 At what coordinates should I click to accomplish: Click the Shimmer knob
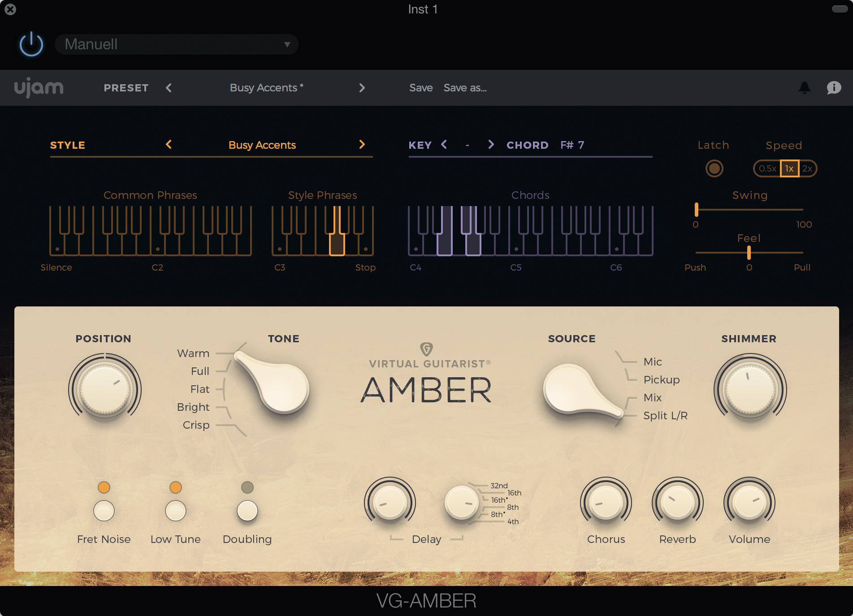click(x=750, y=389)
